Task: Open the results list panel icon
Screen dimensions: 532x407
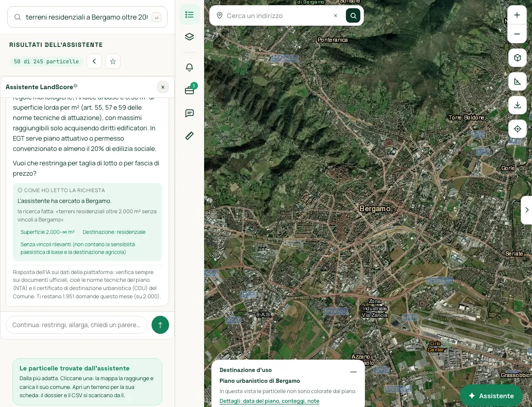Action: (x=189, y=14)
